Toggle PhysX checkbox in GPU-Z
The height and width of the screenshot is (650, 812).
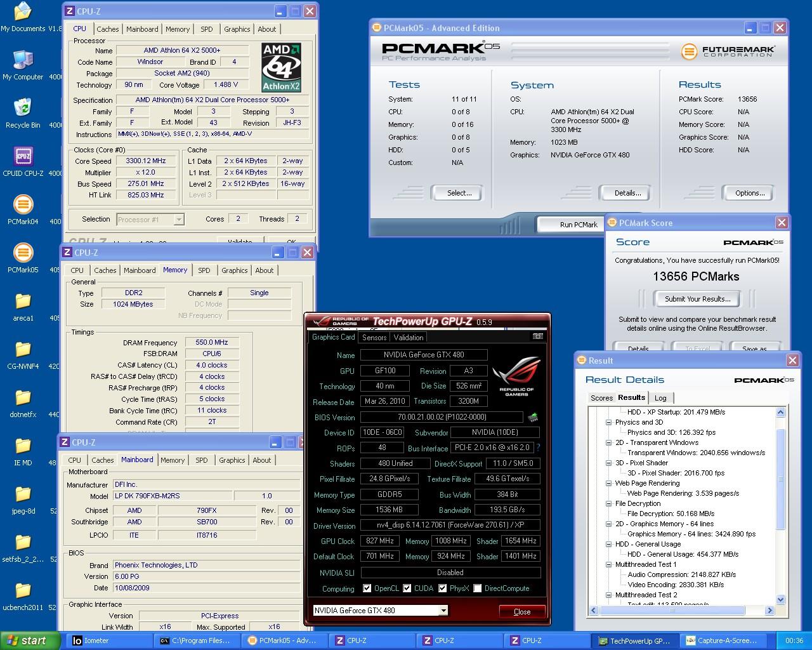pos(443,588)
